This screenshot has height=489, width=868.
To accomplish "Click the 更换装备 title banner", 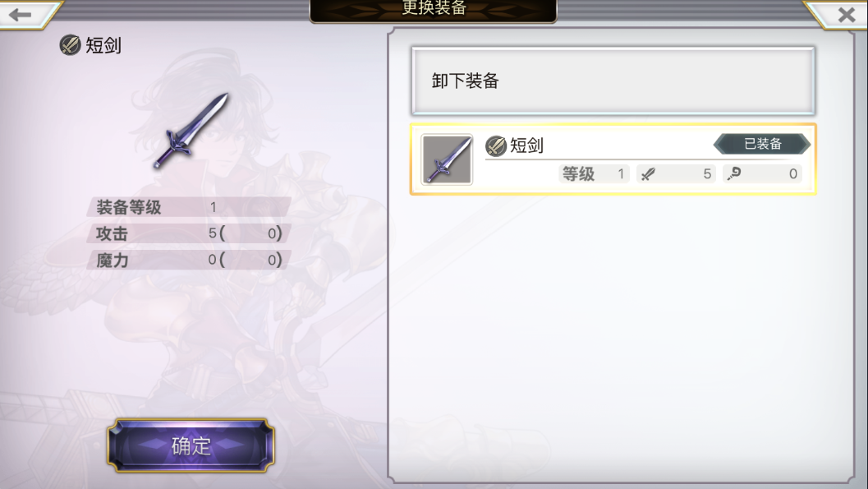I will click(x=434, y=10).
